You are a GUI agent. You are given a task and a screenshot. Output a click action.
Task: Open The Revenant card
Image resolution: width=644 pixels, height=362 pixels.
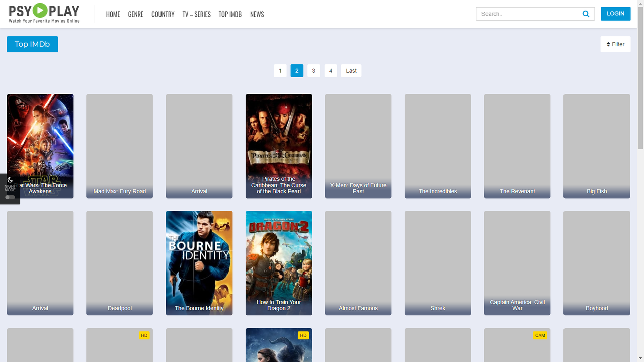click(517, 146)
